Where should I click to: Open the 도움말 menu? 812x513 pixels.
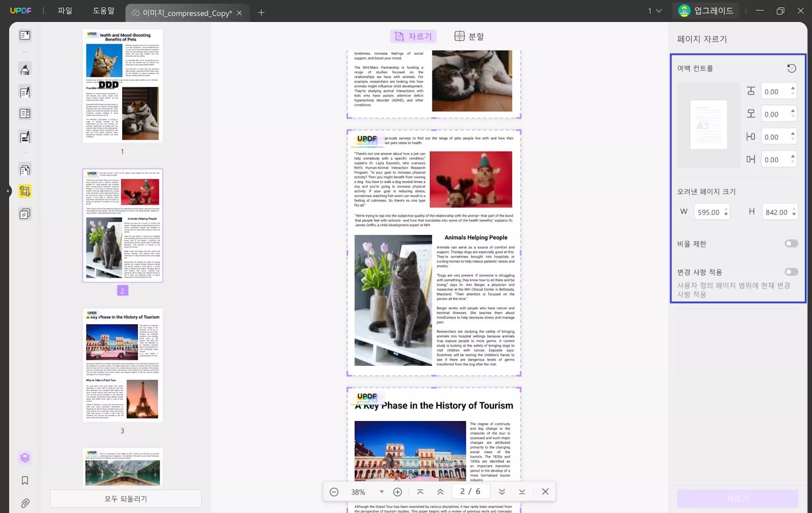pos(104,11)
